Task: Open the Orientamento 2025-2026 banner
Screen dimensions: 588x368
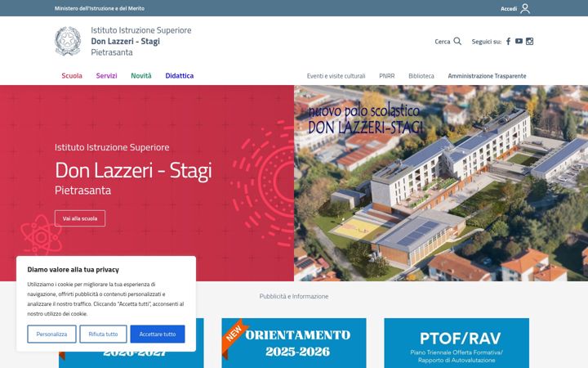Action: tap(294, 343)
